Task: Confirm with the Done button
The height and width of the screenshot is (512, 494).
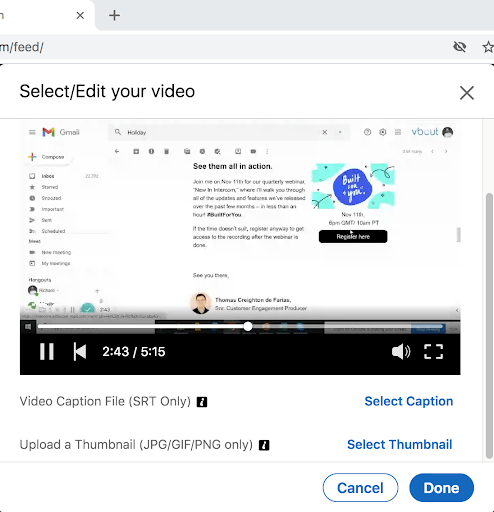Action: [441, 488]
